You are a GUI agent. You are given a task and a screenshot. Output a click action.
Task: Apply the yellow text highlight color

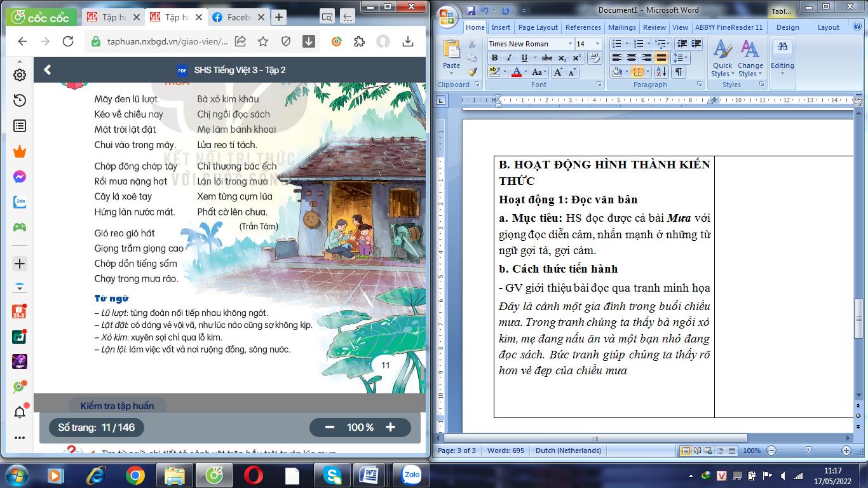(x=494, y=72)
